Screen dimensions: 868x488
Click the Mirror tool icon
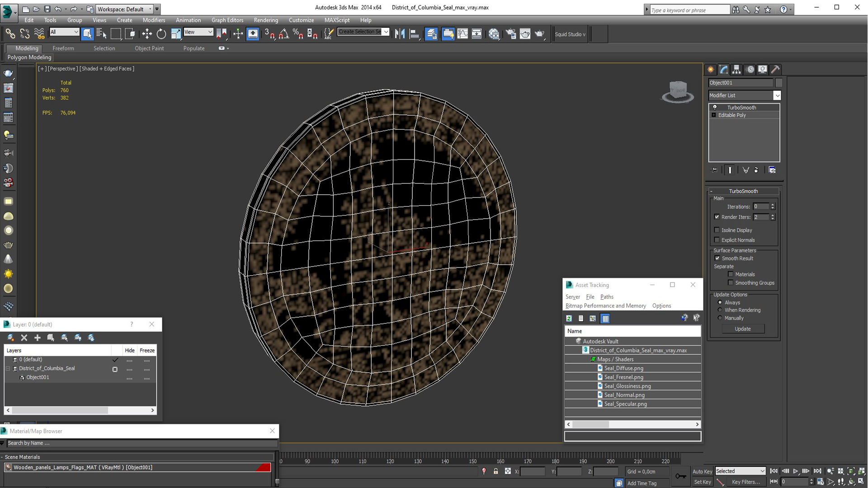click(400, 33)
